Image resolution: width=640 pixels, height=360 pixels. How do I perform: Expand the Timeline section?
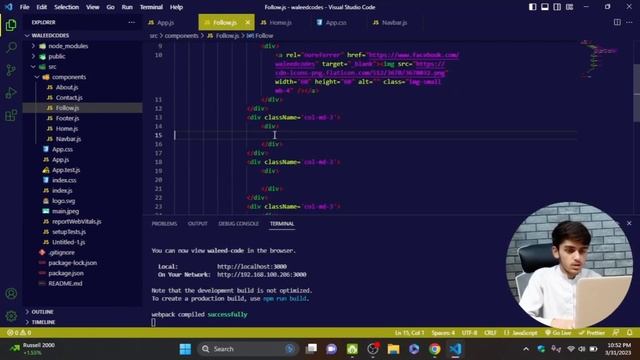point(43,322)
